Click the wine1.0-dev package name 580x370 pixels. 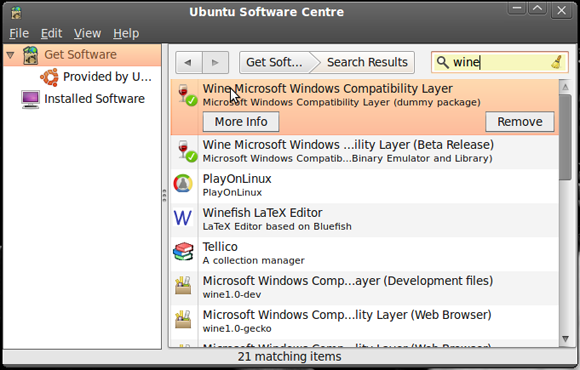[x=232, y=295]
